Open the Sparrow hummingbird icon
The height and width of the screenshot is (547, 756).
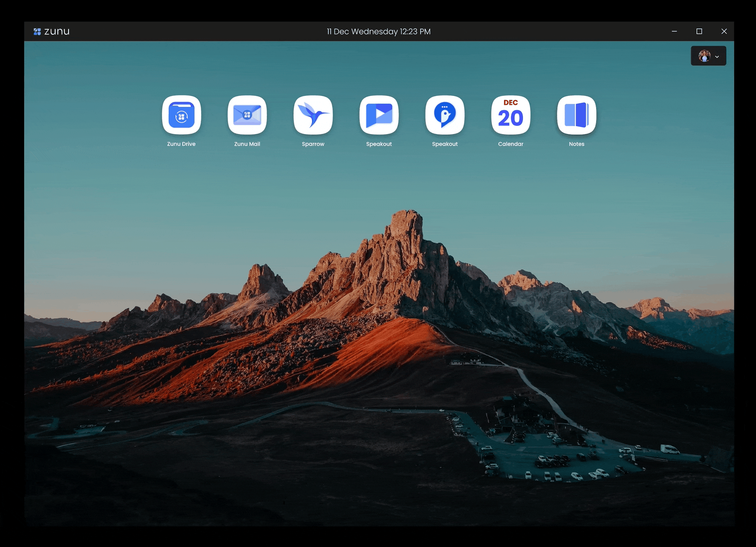[313, 115]
